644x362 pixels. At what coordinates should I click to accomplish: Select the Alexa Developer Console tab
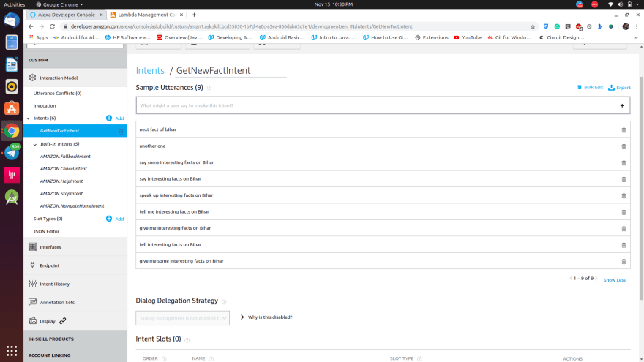67,15
